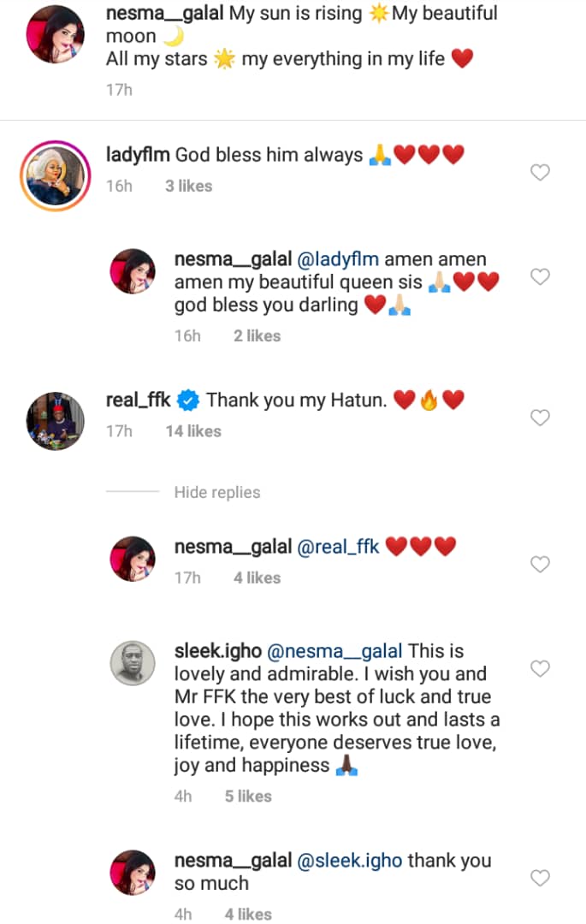This screenshot has height=924, width=586.
Task: Collapse thread using Hide replies
Action: coord(217,492)
